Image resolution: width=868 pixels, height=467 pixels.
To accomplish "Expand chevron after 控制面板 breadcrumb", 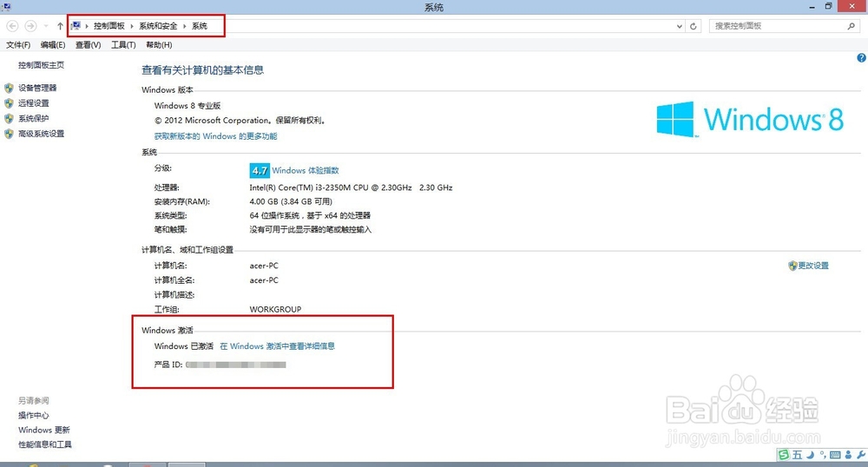I will click(132, 26).
